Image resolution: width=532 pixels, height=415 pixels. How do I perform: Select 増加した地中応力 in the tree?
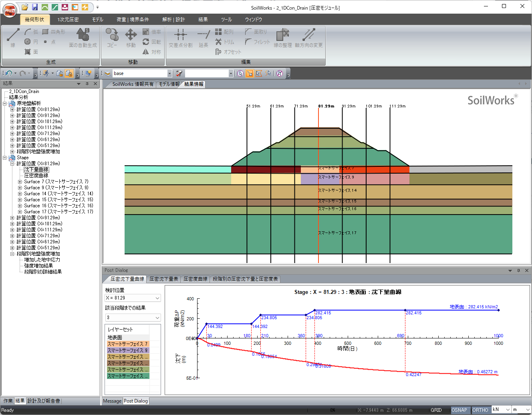(x=42, y=260)
